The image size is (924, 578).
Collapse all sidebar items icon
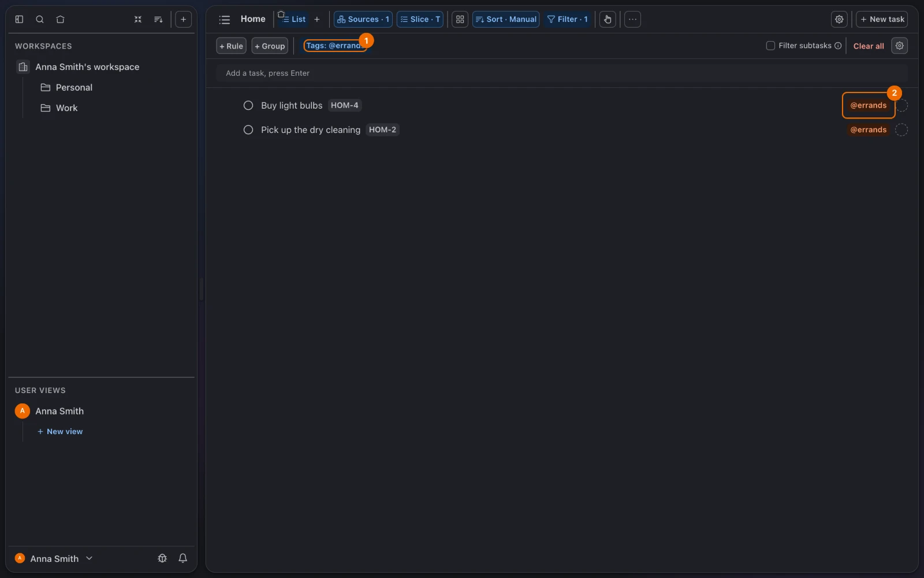point(138,19)
